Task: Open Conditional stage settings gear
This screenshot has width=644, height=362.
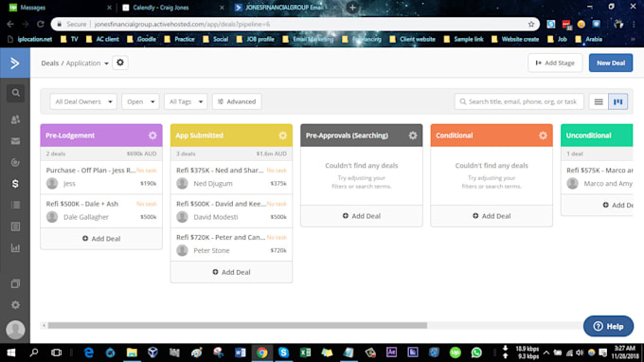Action: click(543, 136)
